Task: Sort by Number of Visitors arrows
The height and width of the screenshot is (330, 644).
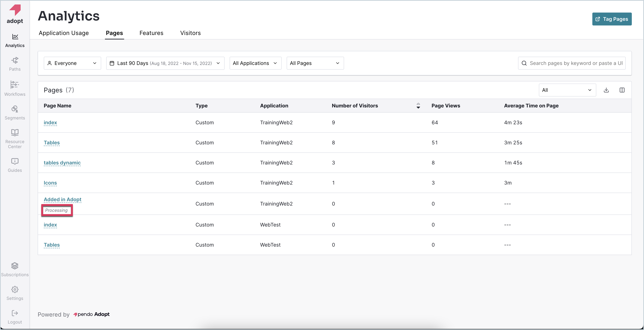Action: pos(418,106)
